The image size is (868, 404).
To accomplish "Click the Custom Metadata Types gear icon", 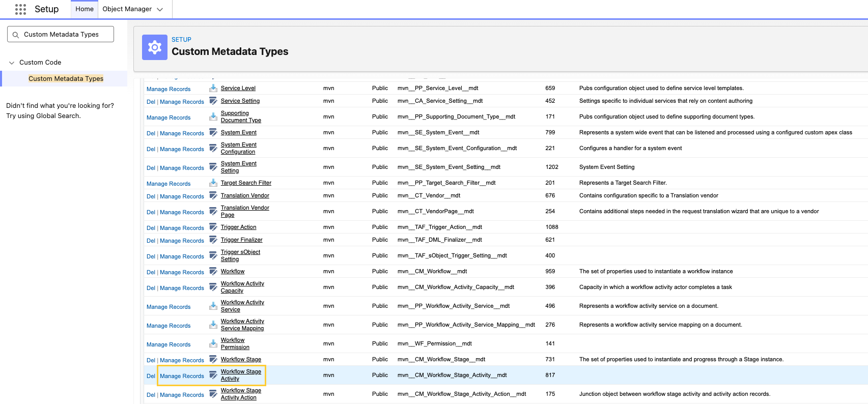I will pyautogui.click(x=155, y=47).
